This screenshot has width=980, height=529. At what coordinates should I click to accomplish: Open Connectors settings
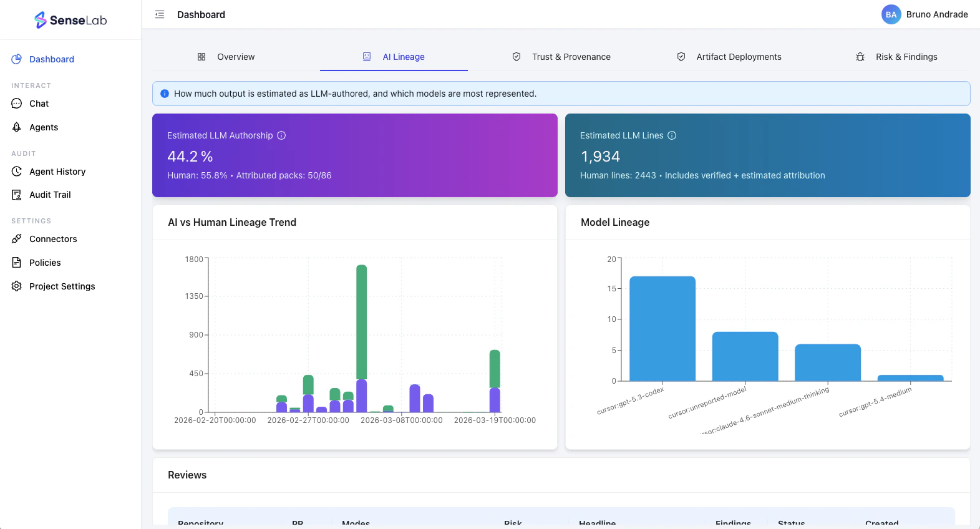pos(53,239)
